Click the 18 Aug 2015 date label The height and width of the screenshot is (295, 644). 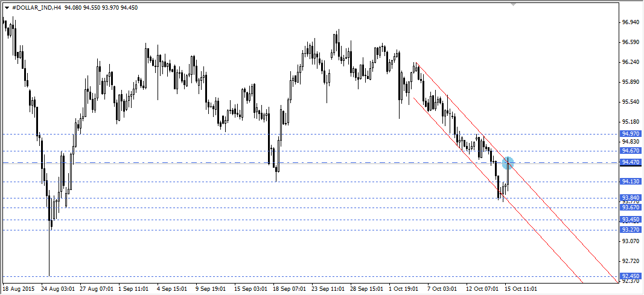(x=19, y=289)
